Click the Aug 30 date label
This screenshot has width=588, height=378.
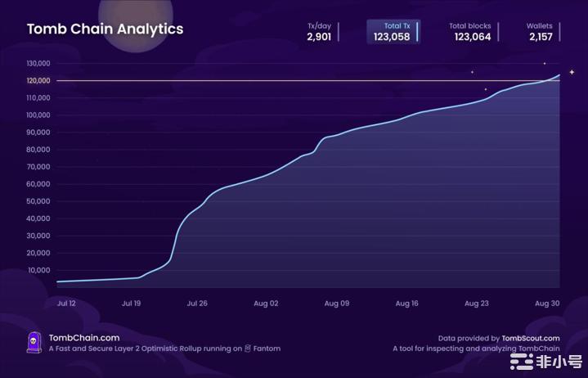pos(546,303)
